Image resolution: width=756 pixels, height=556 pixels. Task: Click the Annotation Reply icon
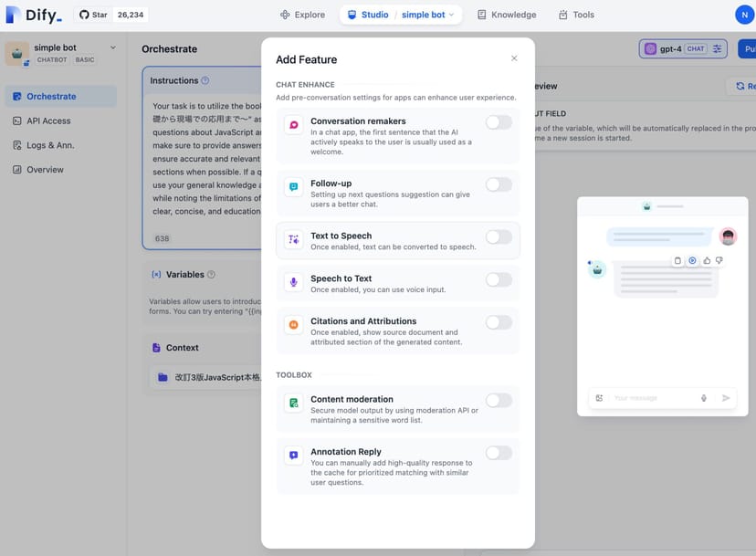[x=294, y=455]
